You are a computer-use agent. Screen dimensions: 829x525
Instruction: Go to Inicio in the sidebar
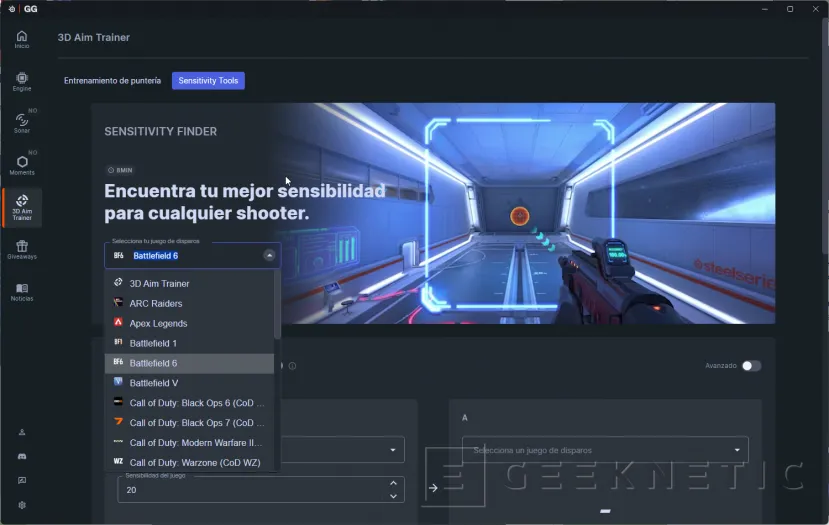point(22,39)
